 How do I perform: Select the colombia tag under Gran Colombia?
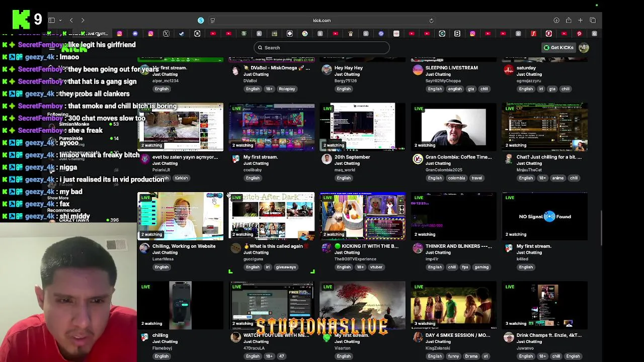coord(457,178)
